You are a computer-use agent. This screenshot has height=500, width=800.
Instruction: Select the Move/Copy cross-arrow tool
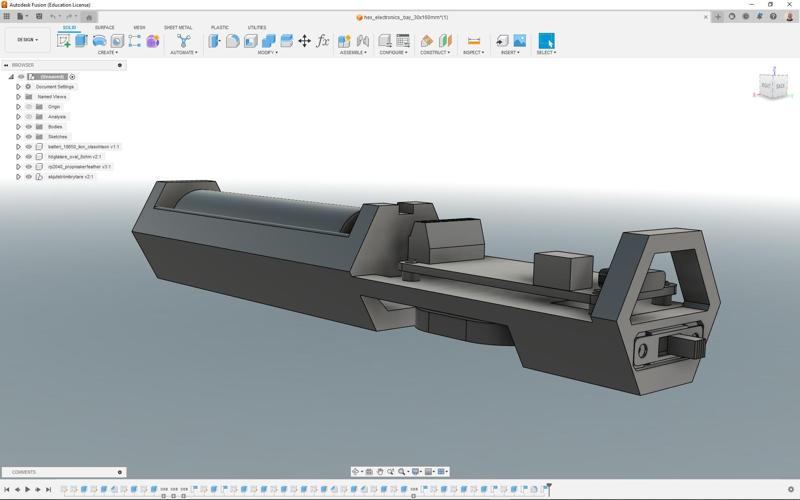pos(304,41)
